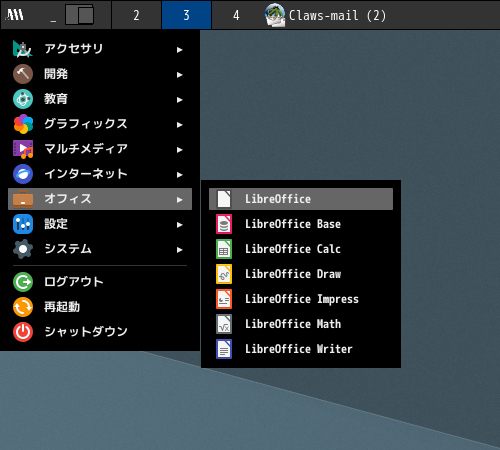Switch to workspace 2
This screenshot has width=500, height=450.
136,15
